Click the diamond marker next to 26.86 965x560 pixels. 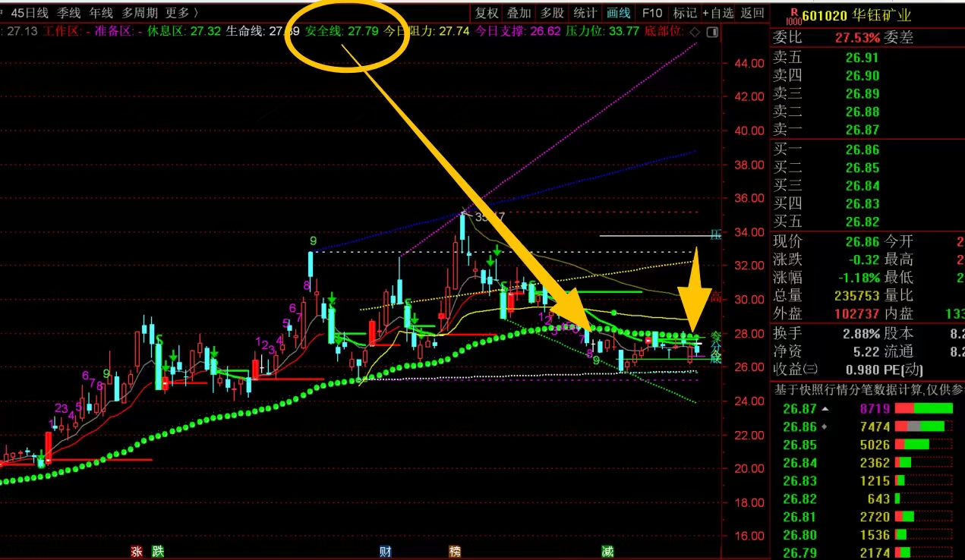825,426
